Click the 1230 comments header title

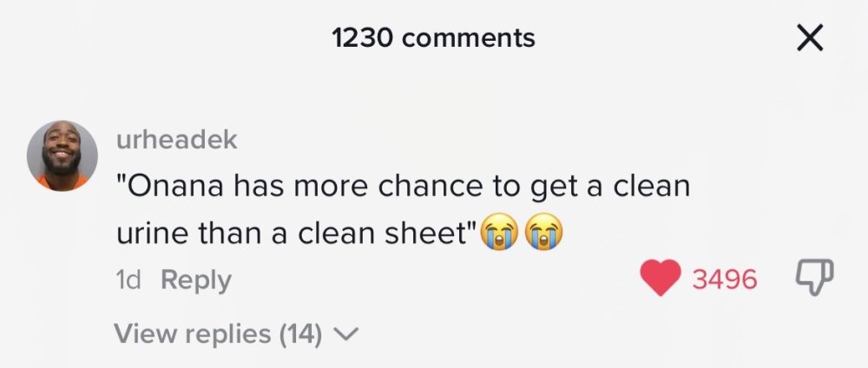pos(433,38)
